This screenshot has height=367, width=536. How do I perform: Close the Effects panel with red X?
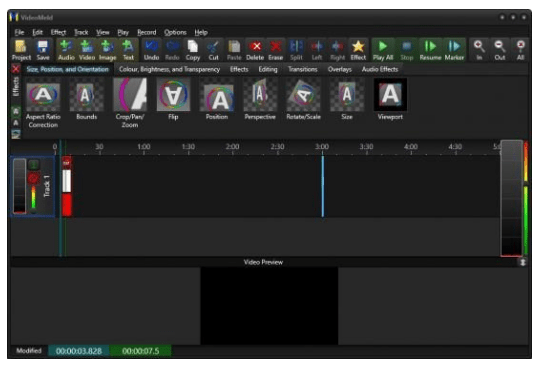click(16, 69)
